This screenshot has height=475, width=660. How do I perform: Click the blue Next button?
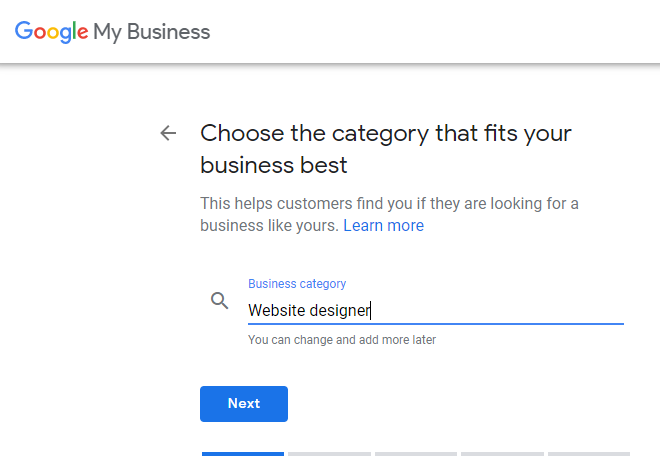[244, 403]
